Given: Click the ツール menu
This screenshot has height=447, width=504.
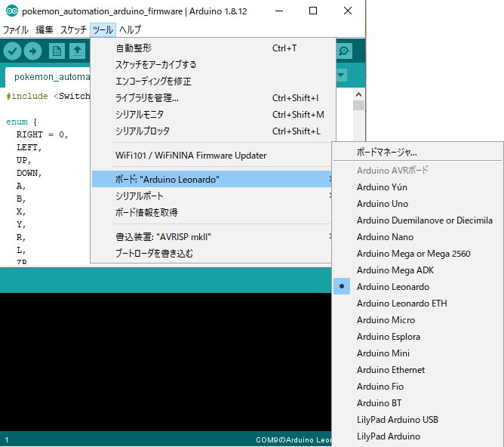Looking at the screenshot, I should coord(103,30).
